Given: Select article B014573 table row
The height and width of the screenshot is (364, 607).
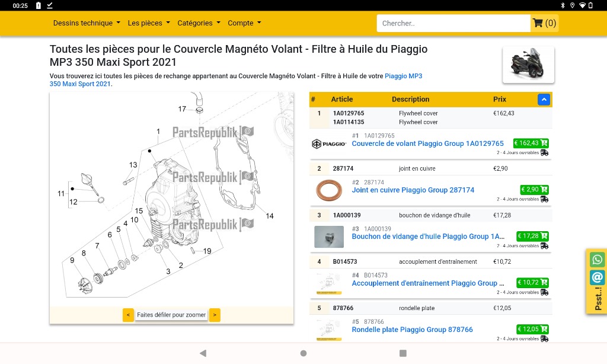Looking at the screenshot, I should (430, 261).
